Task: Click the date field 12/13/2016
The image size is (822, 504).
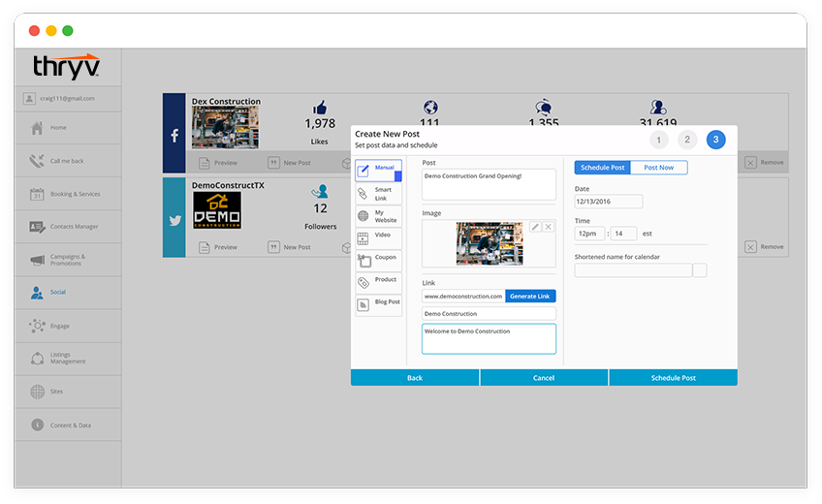Action: pyautogui.click(x=609, y=202)
